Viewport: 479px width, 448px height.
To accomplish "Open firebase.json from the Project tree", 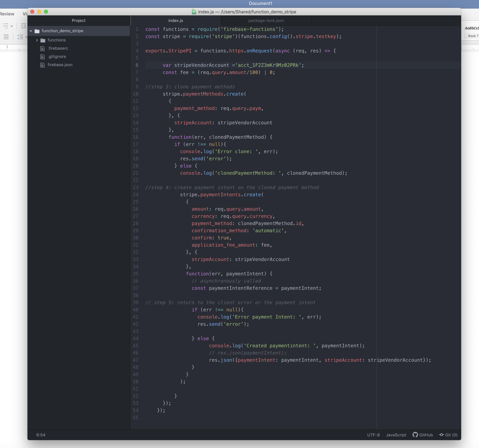I will tap(60, 65).
